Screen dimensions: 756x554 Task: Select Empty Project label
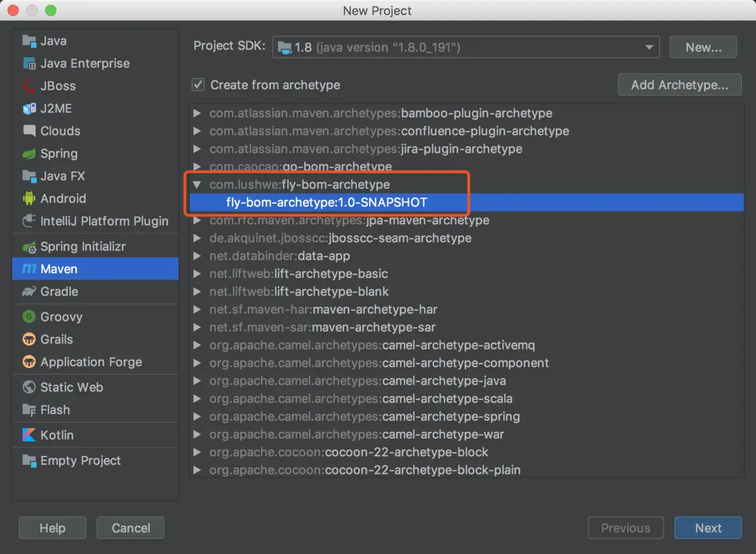tap(81, 461)
